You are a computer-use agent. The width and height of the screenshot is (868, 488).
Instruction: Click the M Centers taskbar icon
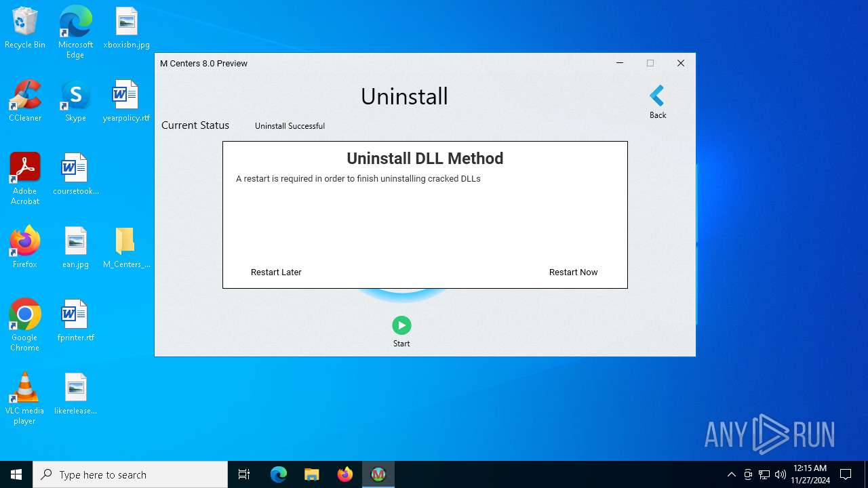[x=378, y=474]
